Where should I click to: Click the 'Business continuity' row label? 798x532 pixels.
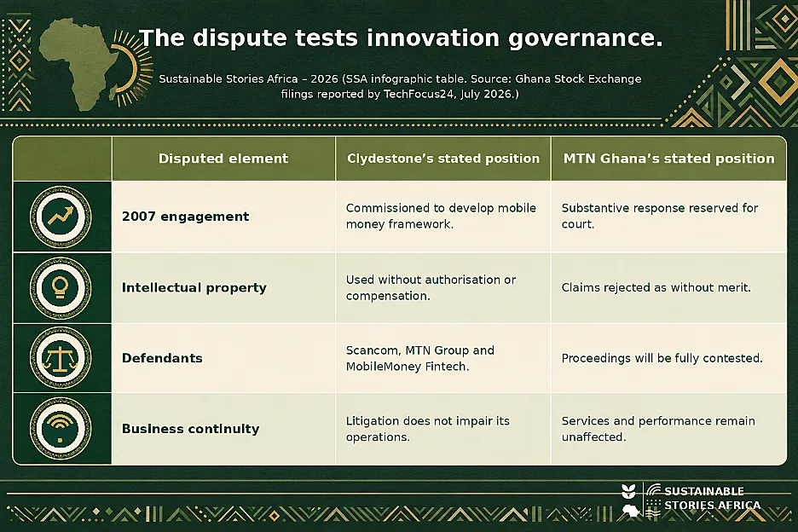(x=190, y=429)
